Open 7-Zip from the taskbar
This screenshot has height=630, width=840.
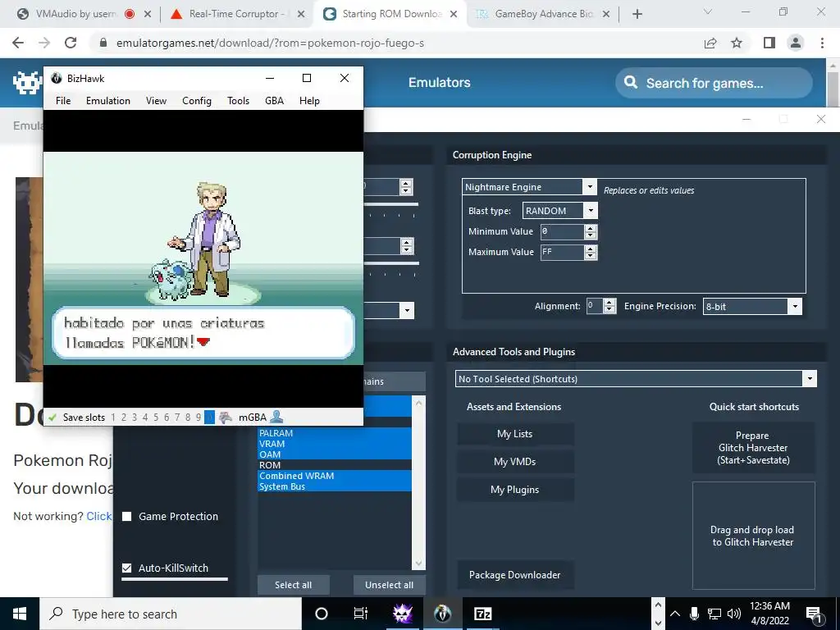coord(482,614)
